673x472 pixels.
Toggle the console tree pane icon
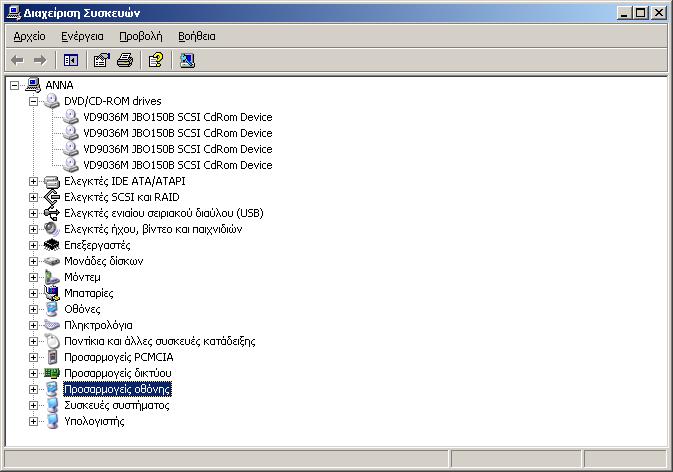click(x=70, y=60)
